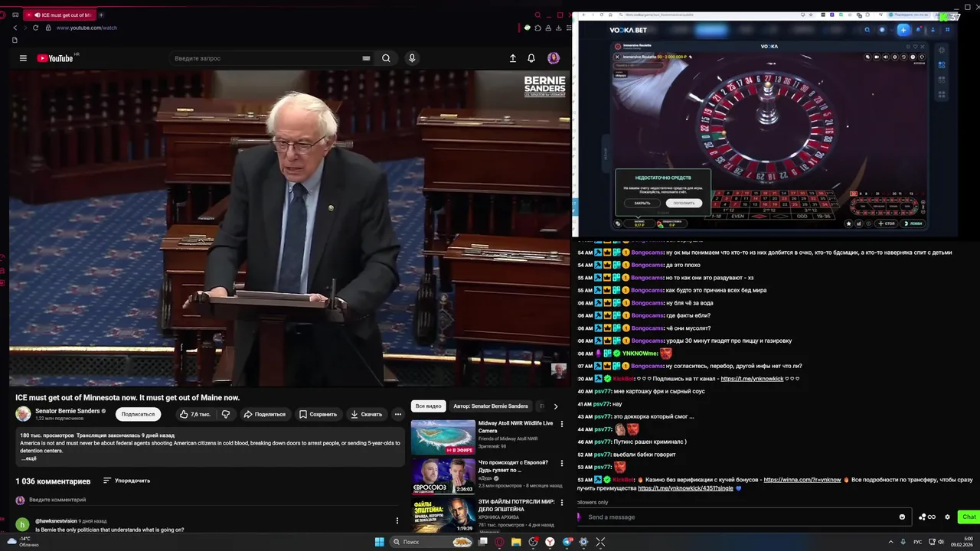This screenshot has height=551, width=980.
Task: Go back in the browser
Action: (x=15, y=28)
